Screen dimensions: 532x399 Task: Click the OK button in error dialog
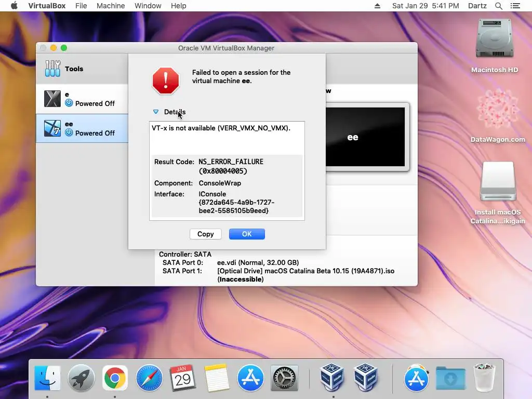click(247, 234)
